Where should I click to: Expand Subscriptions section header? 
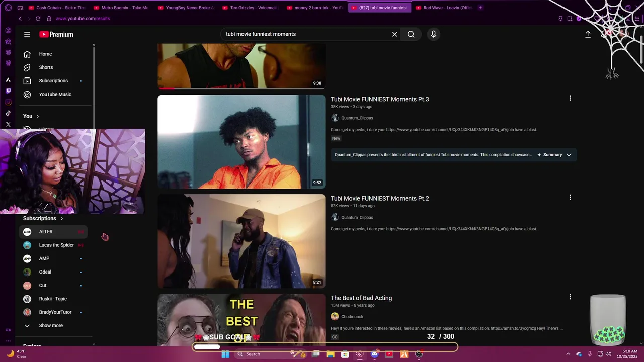coord(43,218)
